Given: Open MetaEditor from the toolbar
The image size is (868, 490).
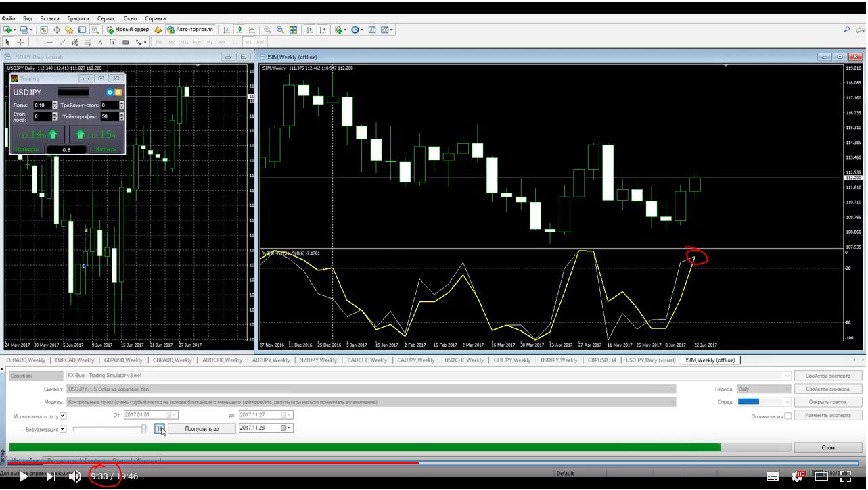Looking at the screenshot, I should coord(158,30).
